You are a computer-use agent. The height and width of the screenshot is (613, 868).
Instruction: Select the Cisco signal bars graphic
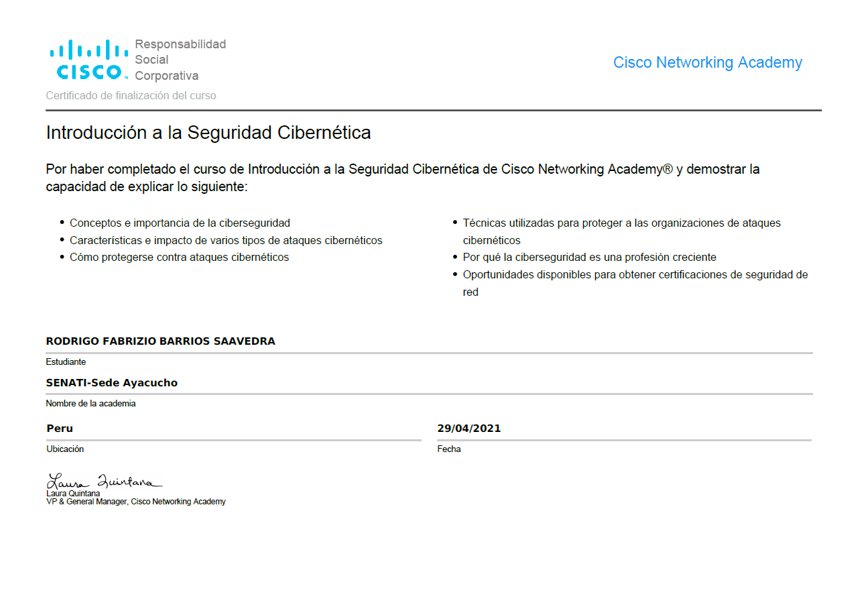(x=88, y=48)
